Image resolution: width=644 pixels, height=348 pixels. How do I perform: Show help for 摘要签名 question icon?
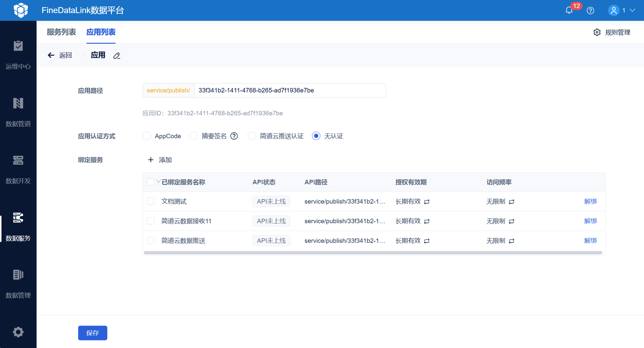click(x=234, y=136)
